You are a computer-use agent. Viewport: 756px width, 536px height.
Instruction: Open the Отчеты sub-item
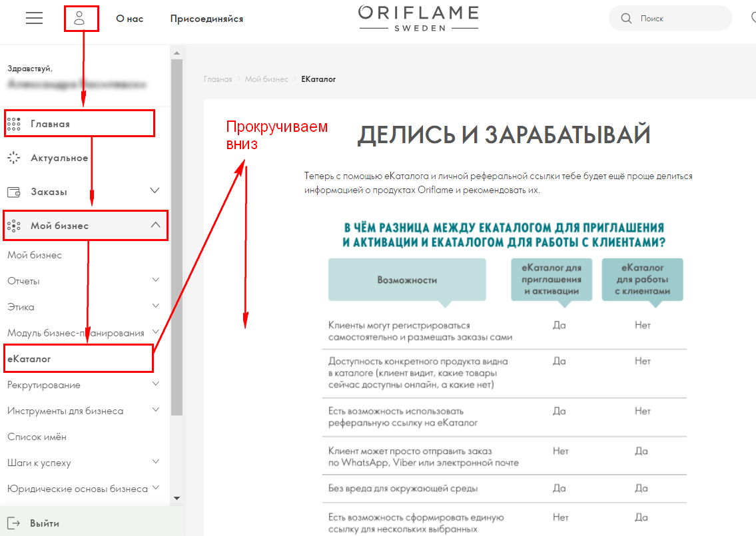click(x=23, y=281)
